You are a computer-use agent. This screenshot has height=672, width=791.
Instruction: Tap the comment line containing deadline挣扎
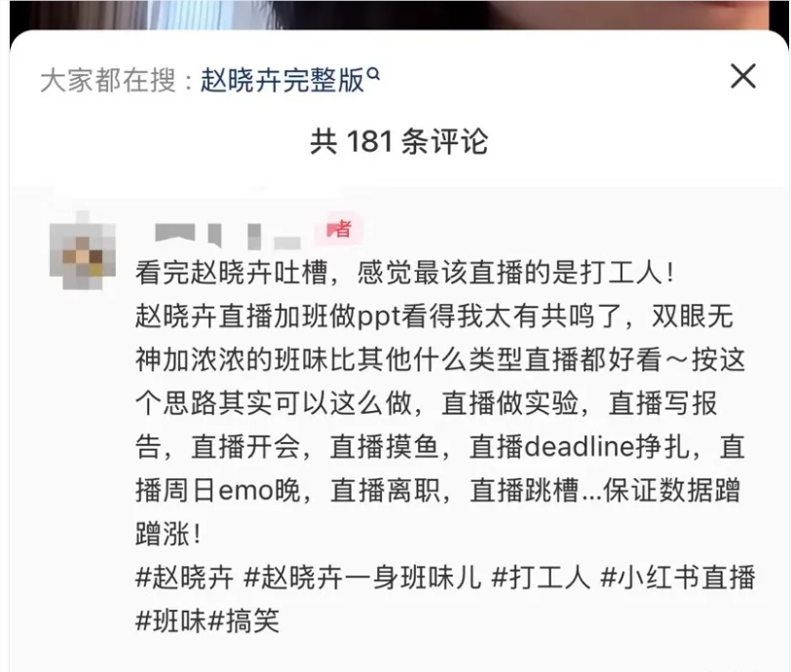pos(440,447)
